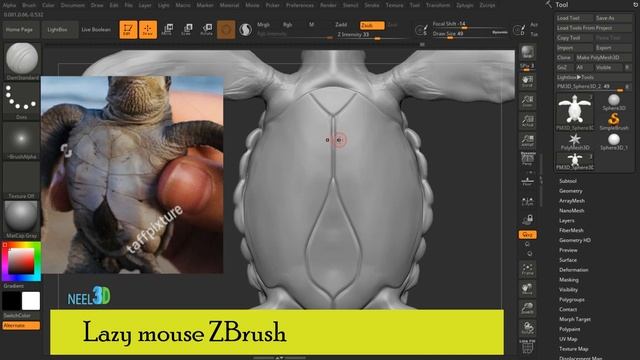Click the Sculptris Pro icon
This screenshot has width=640, height=360.
tap(245, 30)
